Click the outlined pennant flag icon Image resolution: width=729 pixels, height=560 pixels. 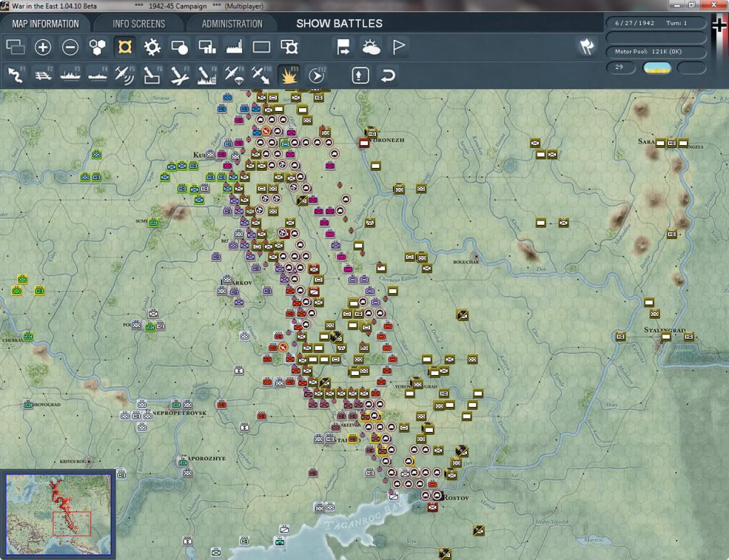tap(399, 47)
